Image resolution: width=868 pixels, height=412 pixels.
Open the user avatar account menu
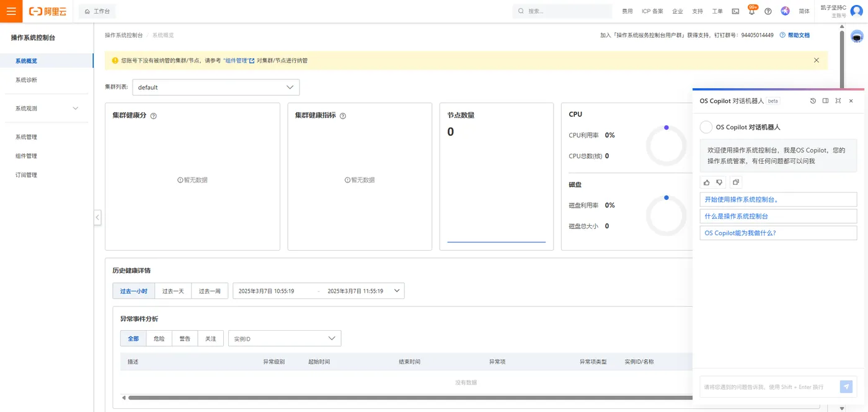(856, 11)
